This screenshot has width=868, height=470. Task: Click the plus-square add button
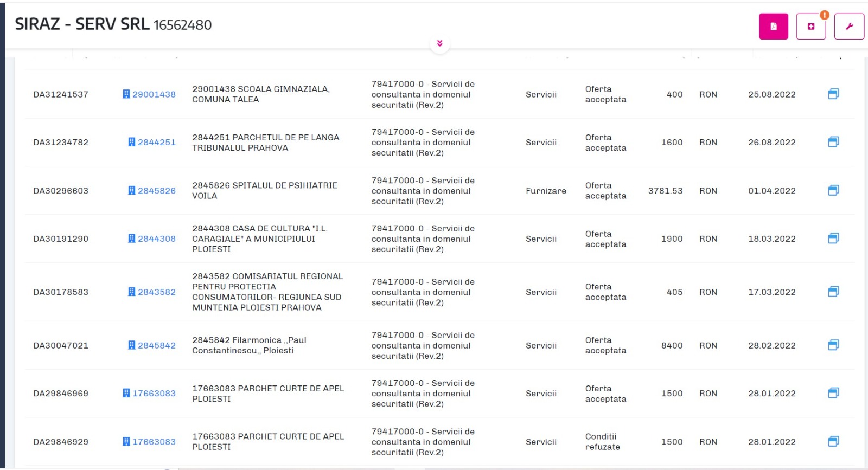(810, 27)
